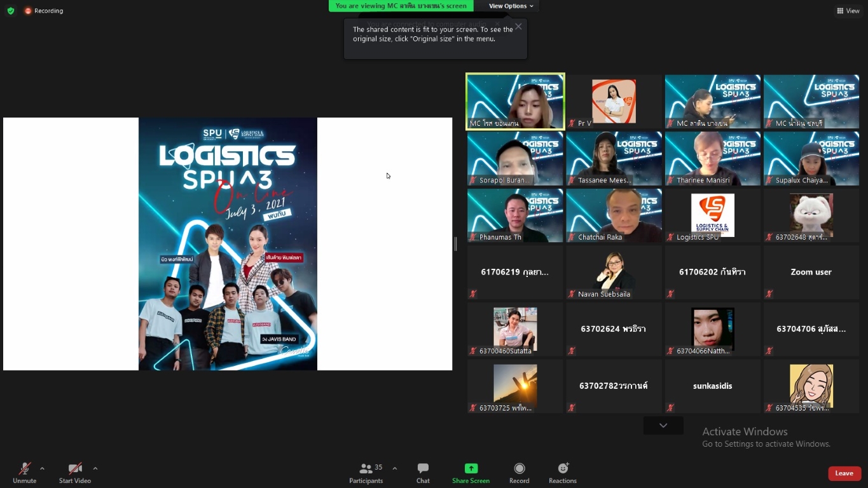Expand the arrow beside Participants
The width and height of the screenshot is (868, 488).
tap(395, 468)
